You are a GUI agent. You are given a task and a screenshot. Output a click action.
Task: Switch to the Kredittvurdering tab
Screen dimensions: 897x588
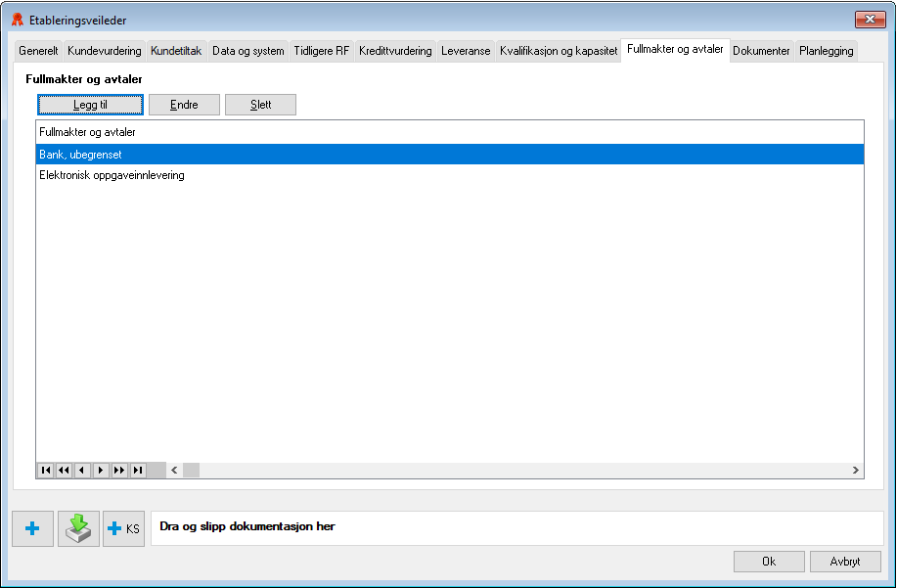[x=395, y=51]
